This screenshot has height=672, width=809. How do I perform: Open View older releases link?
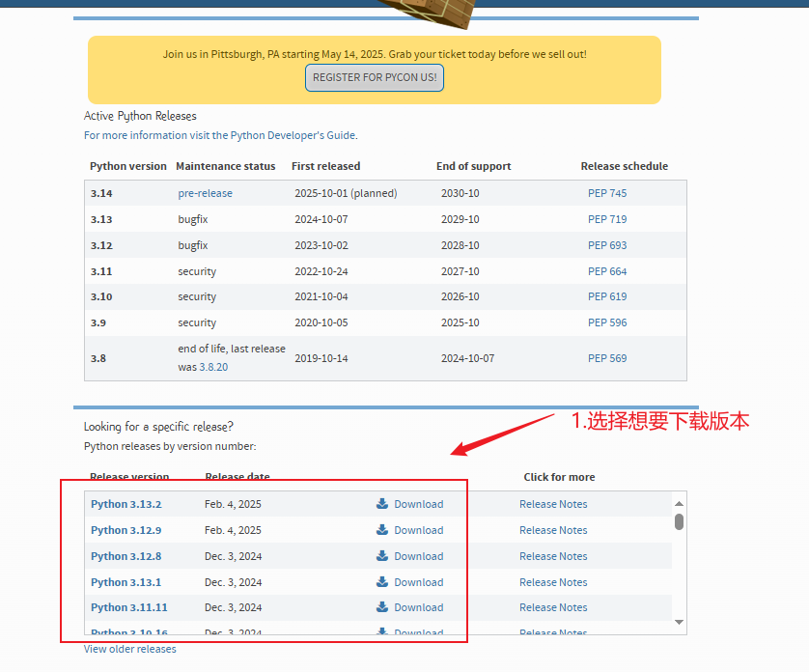click(x=130, y=649)
